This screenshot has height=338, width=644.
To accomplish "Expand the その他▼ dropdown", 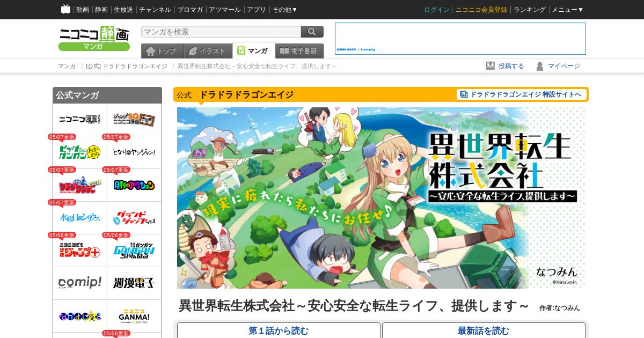I will click(x=284, y=10).
